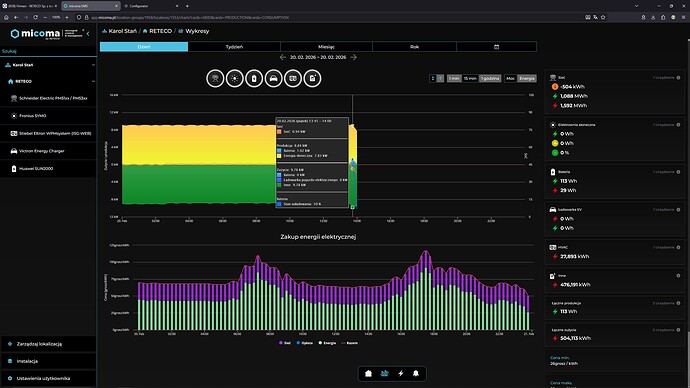This screenshot has height=388, width=690.
Task: Toggle Energia series in price chart legend
Action: tap(327, 343)
